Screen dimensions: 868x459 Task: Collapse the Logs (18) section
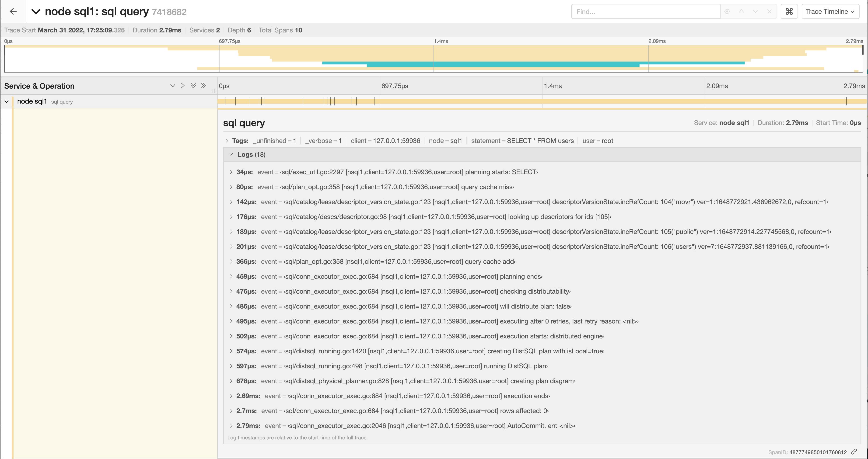tap(231, 154)
